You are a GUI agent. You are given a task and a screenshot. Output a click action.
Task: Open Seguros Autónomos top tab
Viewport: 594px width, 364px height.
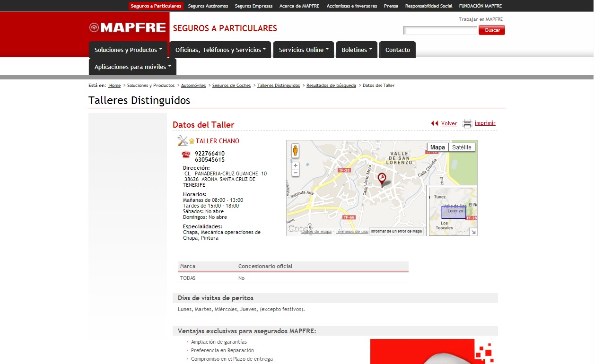click(x=208, y=6)
